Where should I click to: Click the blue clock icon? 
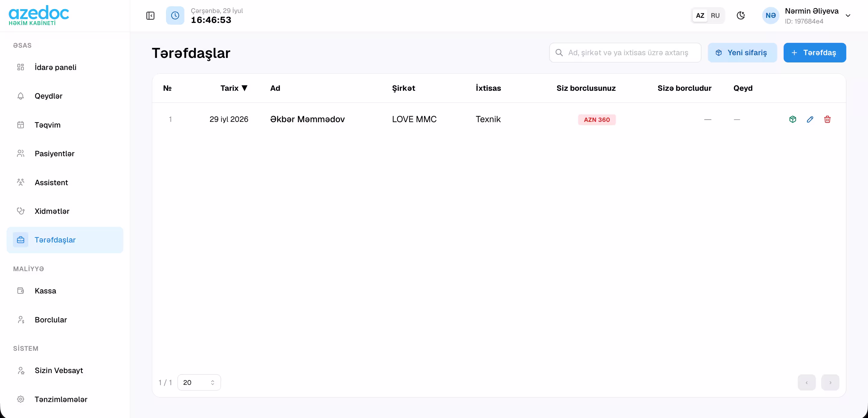point(175,15)
